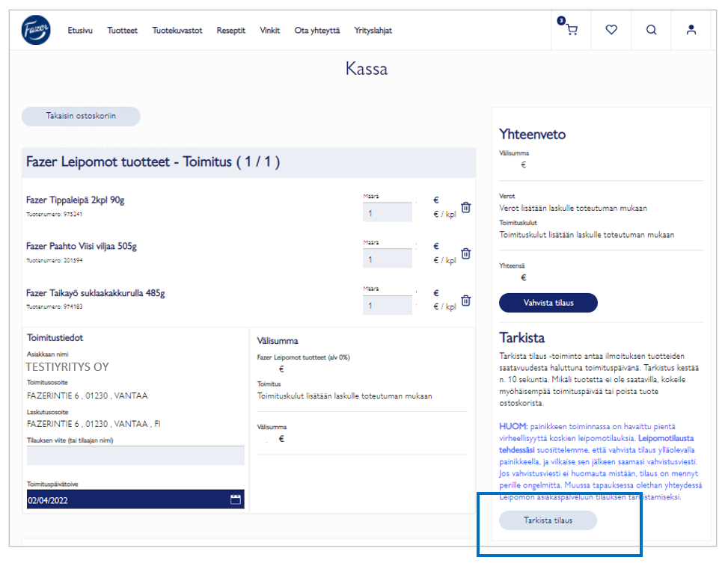Click the search magnifier icon

coord(651,30)
